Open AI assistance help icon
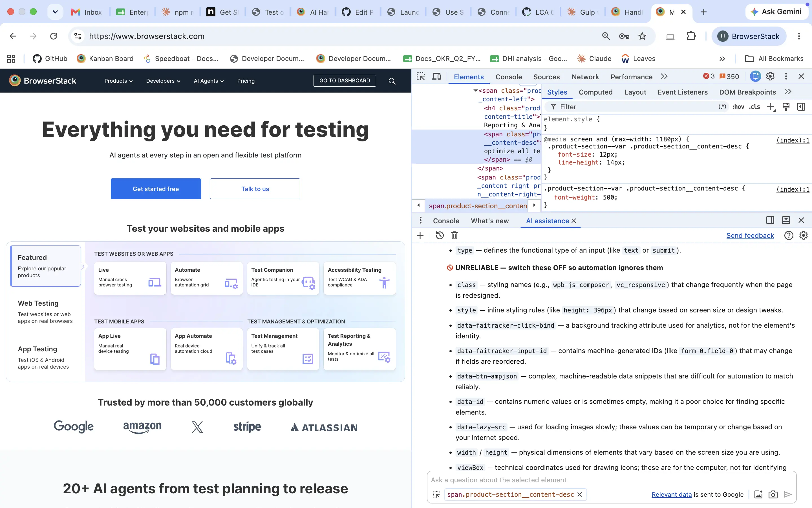The image size is (812, 508). [x=789, y=236]
